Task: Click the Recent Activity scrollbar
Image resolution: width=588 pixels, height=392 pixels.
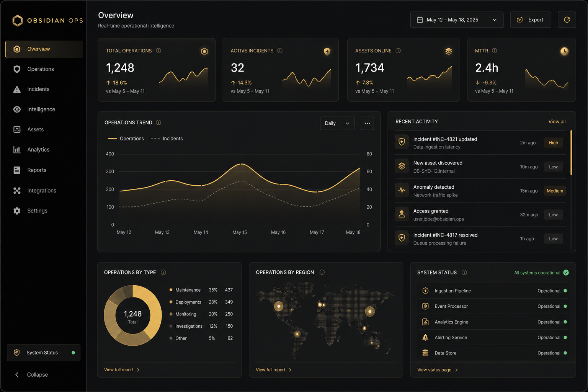Action: coord(571,153)
